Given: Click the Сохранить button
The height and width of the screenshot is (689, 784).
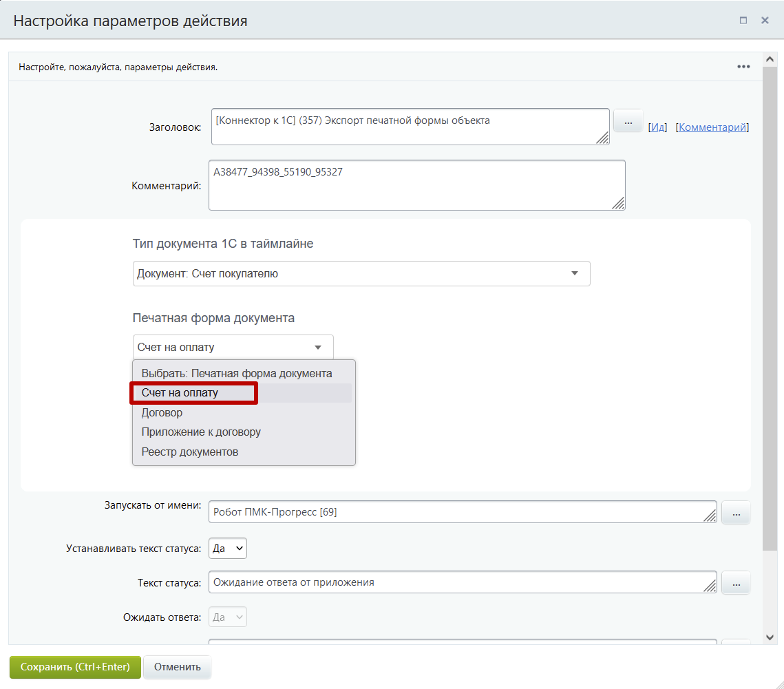Looking at the screenshot, I should click(75, 667).
